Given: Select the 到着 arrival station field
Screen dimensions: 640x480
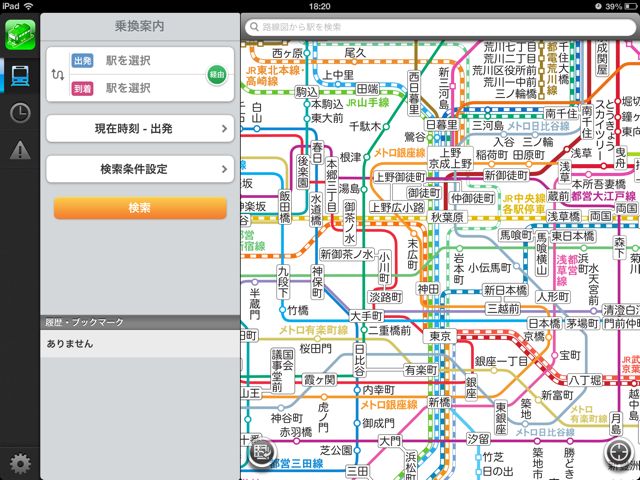Looking at the screenshot, I should 139,88.
